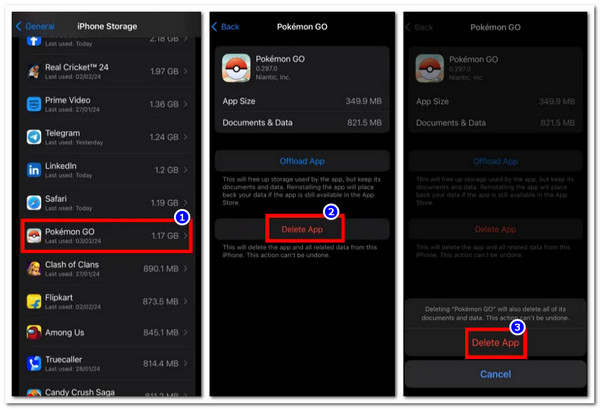This screenshot has width=600, height=409.
Task: Tap the Real Cricket 24 app icon
Action: tap(34, 71)
